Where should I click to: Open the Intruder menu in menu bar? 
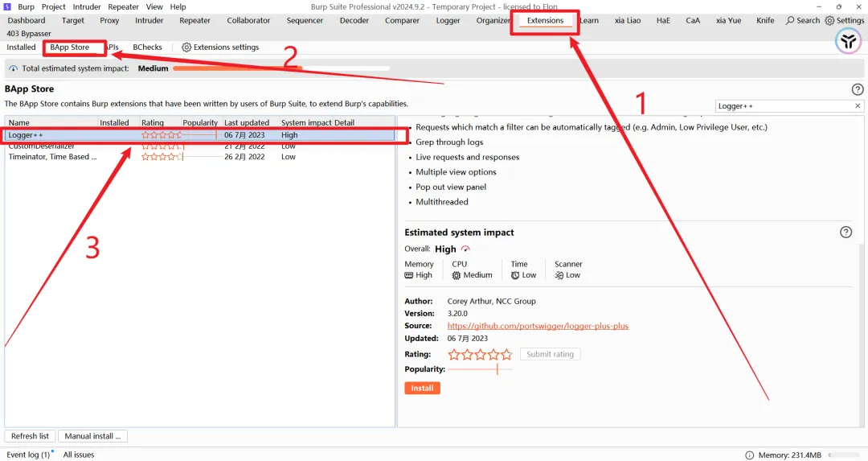pos(87,6)
